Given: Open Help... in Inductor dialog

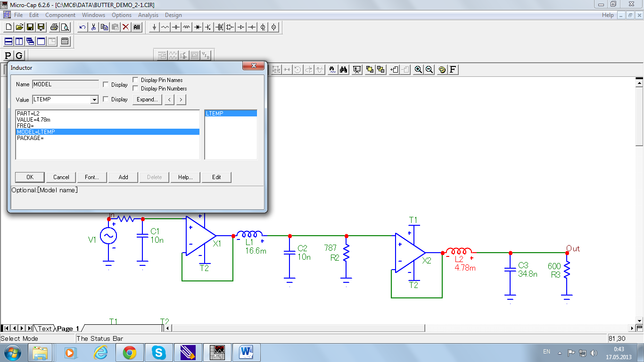Looking at the screenshot, I should (x=185, y=177).
